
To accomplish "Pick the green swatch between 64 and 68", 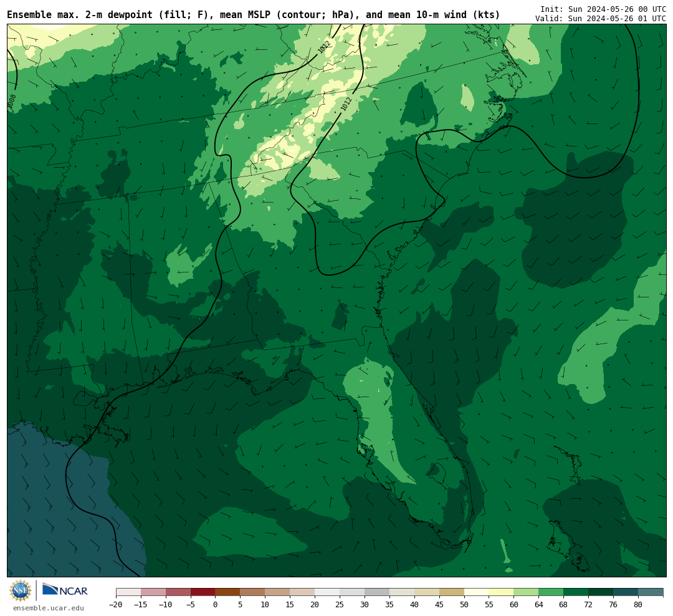I will [551, 592].
